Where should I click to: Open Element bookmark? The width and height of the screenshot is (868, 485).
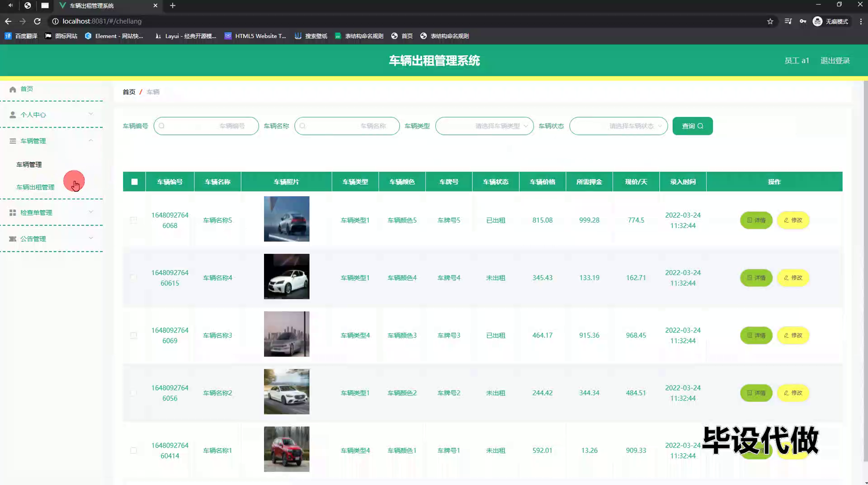tap(114, 36)
